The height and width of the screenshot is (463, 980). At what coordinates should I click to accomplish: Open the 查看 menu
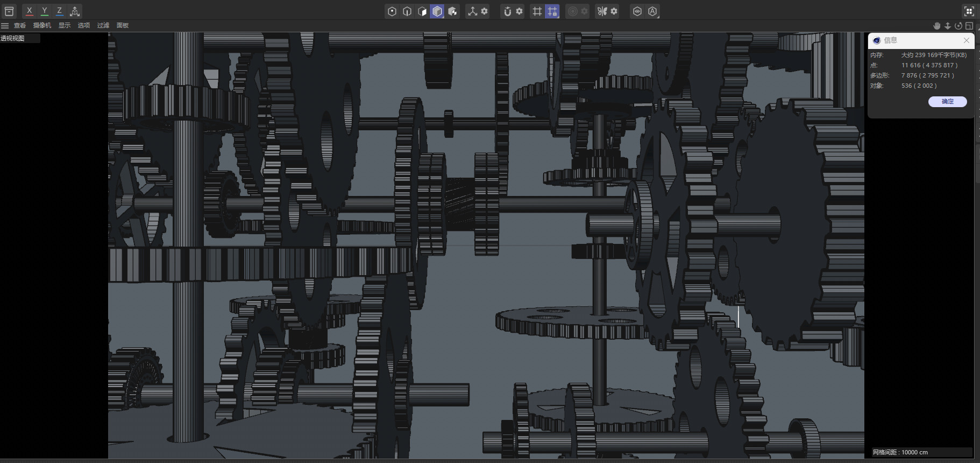click(20, 25)
